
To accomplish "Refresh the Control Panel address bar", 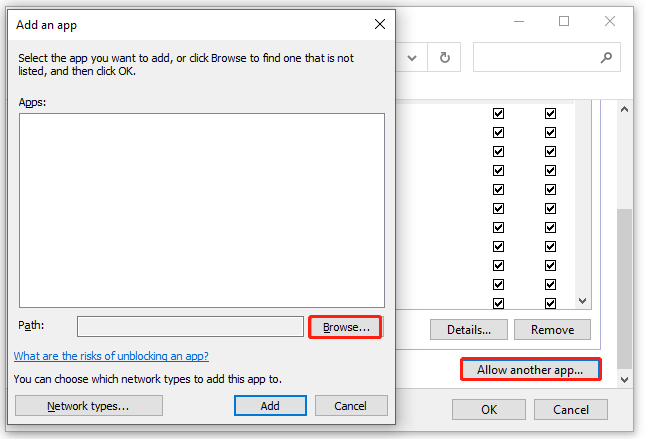I will click(444, 57).
